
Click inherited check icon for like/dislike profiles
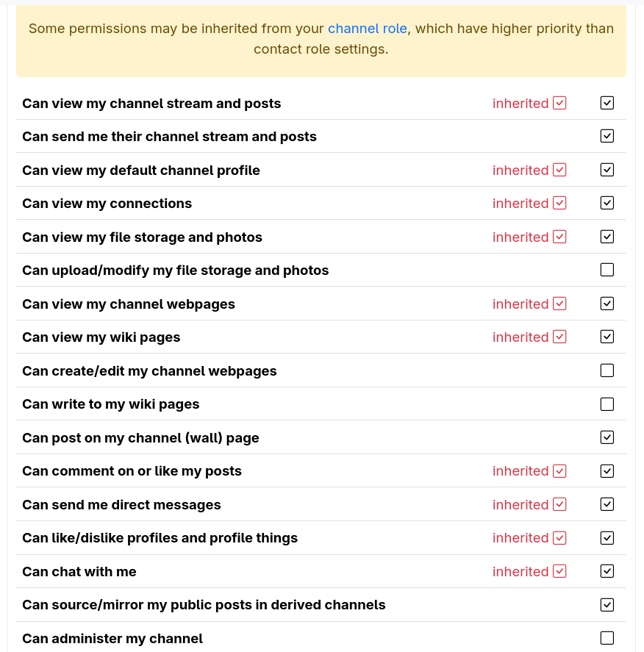tap(559, 537)
